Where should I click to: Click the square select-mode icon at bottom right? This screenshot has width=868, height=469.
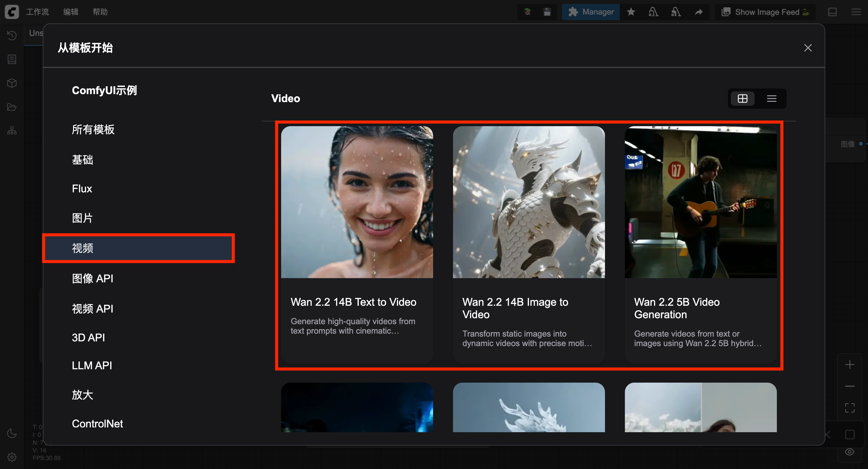850,434
